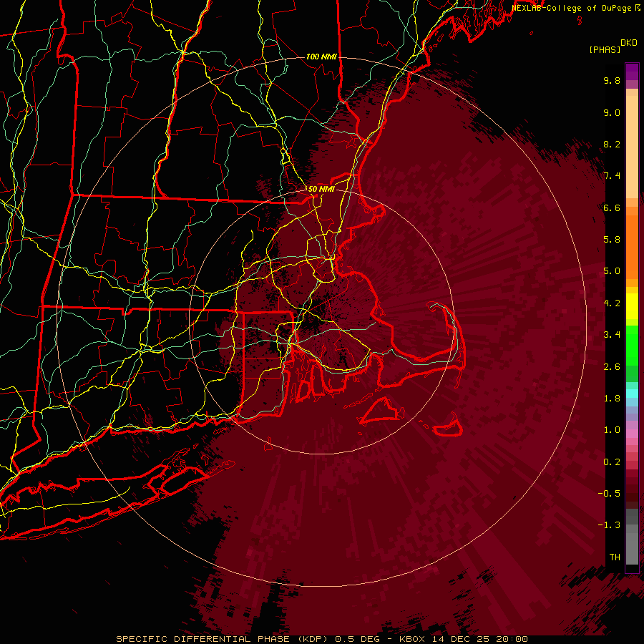The image size is (644, 644).
Task: Click the 2.6 scale value
Action: [612, 367]
